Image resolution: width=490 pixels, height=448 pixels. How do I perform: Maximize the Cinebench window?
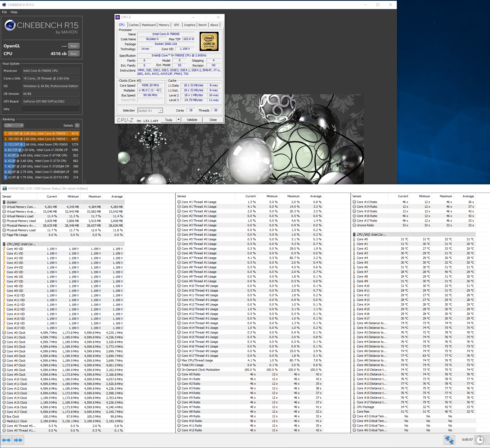point(378,5)
